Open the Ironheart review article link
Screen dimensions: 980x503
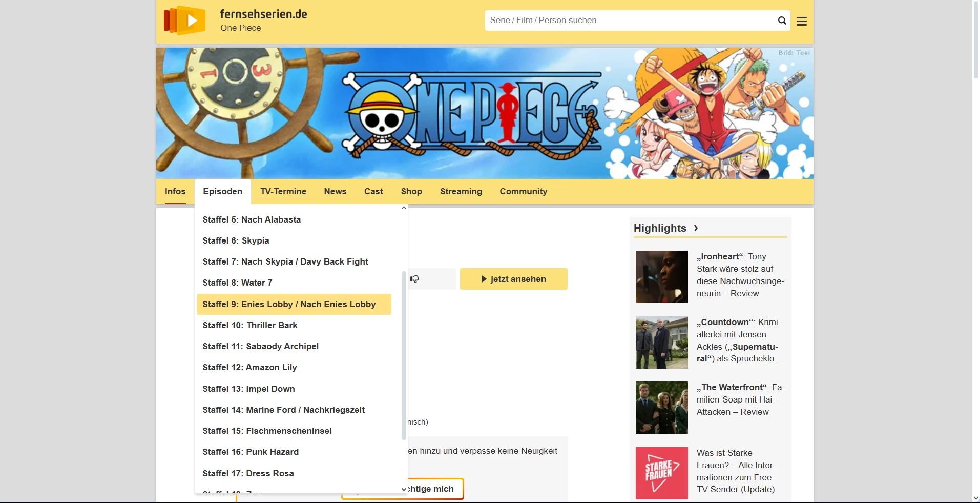(x=740, y=275)
